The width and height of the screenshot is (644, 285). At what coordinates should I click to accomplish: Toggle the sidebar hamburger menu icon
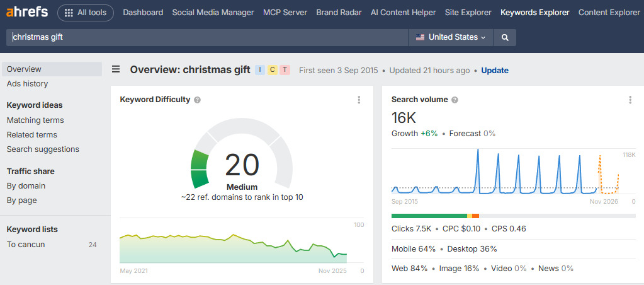click(x=116, y=69)
